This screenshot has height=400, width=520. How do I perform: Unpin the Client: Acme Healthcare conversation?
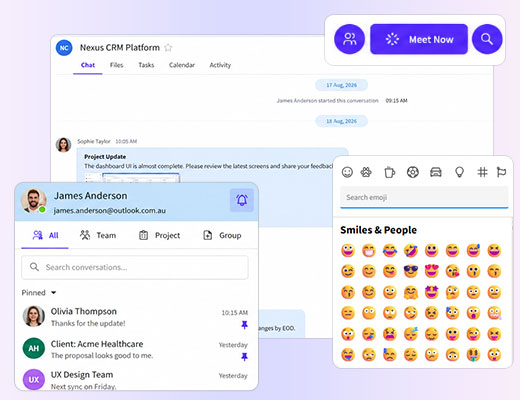(x=244, y=357)
